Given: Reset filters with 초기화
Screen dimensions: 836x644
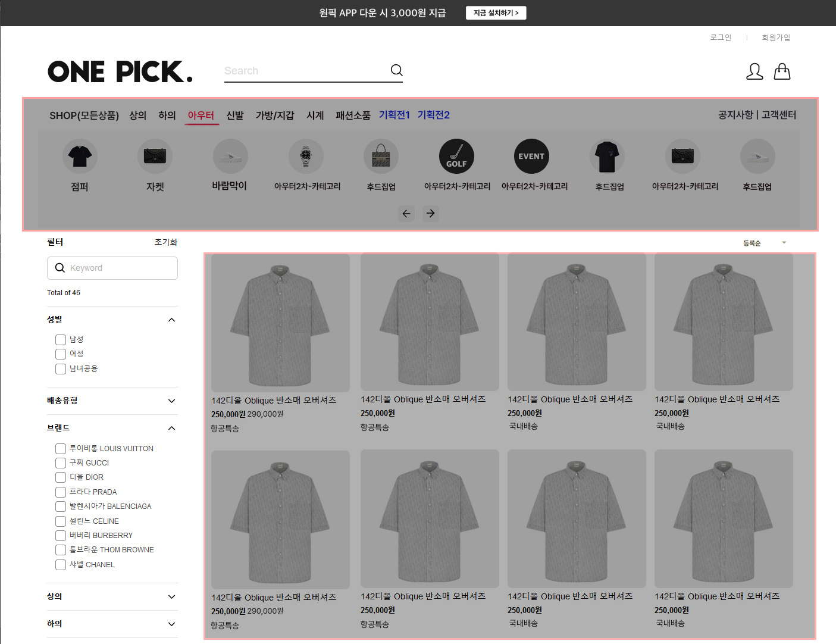Looking at the screenshot, I should click(x=166, y=242).
